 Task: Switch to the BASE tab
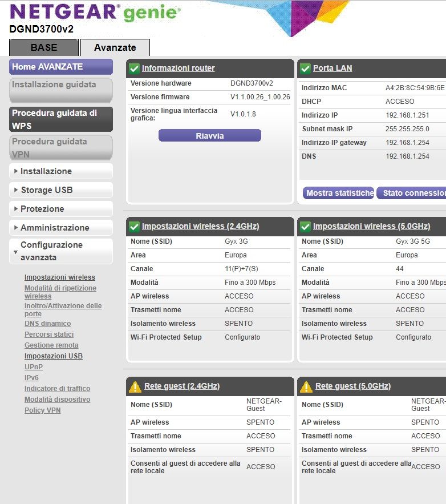click(x=44, y=47)
